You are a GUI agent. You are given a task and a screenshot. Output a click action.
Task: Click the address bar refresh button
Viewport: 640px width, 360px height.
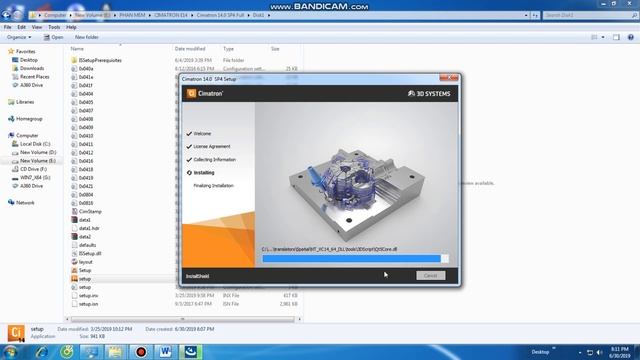click(x=535, y=15)
